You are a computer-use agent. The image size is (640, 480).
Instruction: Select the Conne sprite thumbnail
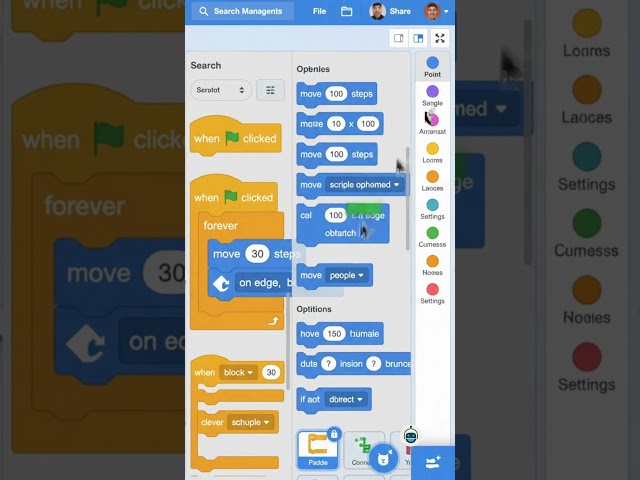362,449
